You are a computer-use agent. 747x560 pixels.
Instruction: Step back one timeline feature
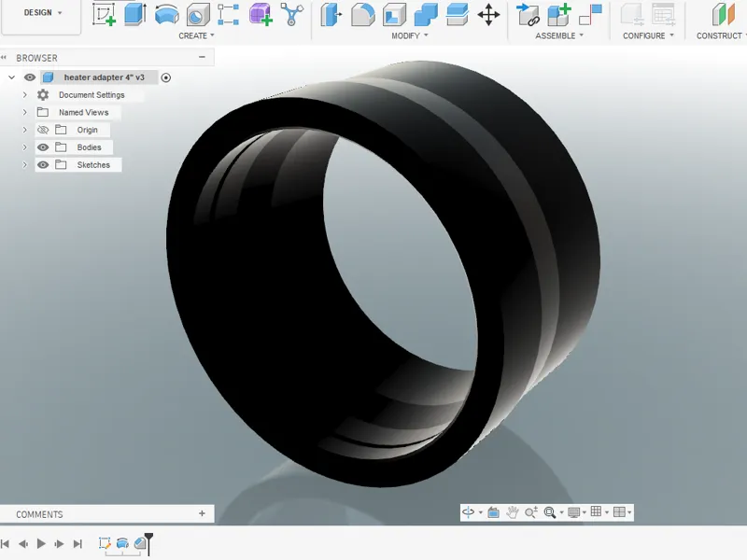coord(22,543)
